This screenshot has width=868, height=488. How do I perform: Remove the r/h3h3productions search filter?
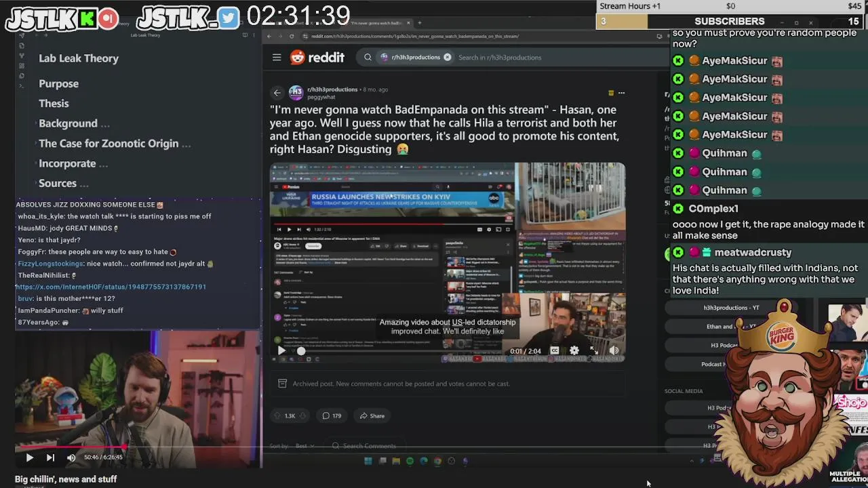point(447,58)
